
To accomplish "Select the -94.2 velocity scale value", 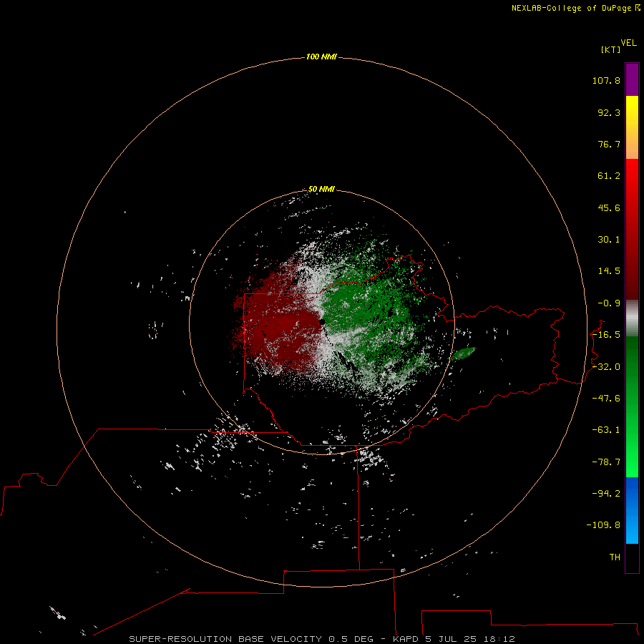I will click(606, 494).
